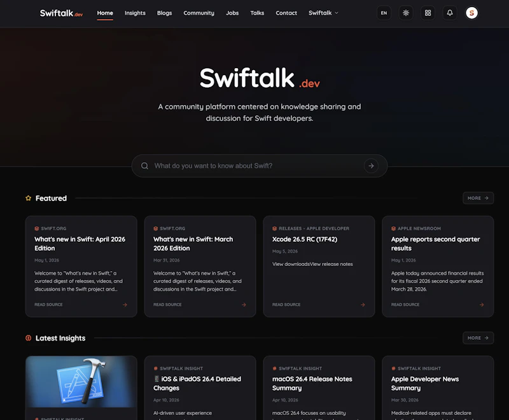
Task: Open the apps grid icon
Action: (428, 13)
